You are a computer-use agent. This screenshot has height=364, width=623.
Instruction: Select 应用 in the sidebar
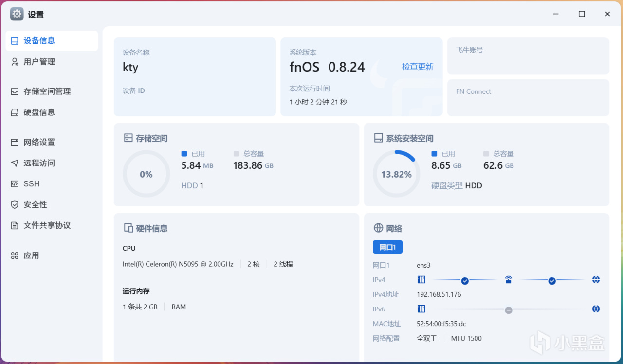[x=52, y=255]
